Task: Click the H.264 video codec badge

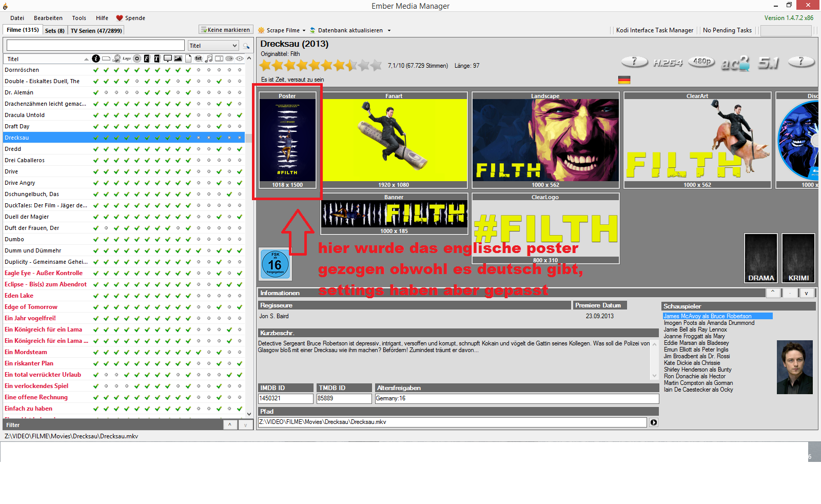Action: click(x=668, y=63)
